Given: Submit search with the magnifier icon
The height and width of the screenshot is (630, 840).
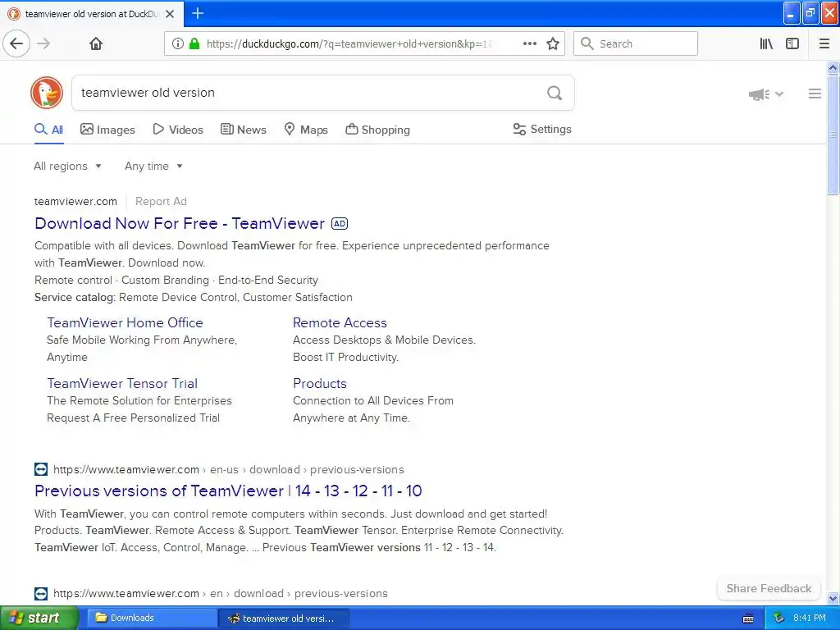Looking at the screenshot, I should click(x=555, y=93).
